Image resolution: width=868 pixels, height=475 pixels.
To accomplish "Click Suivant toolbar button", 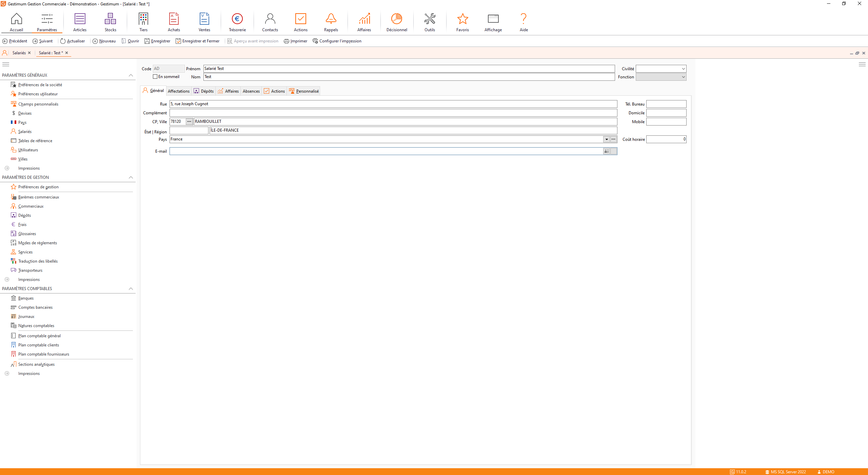I will pyautogui.click(x=42, y=41).
